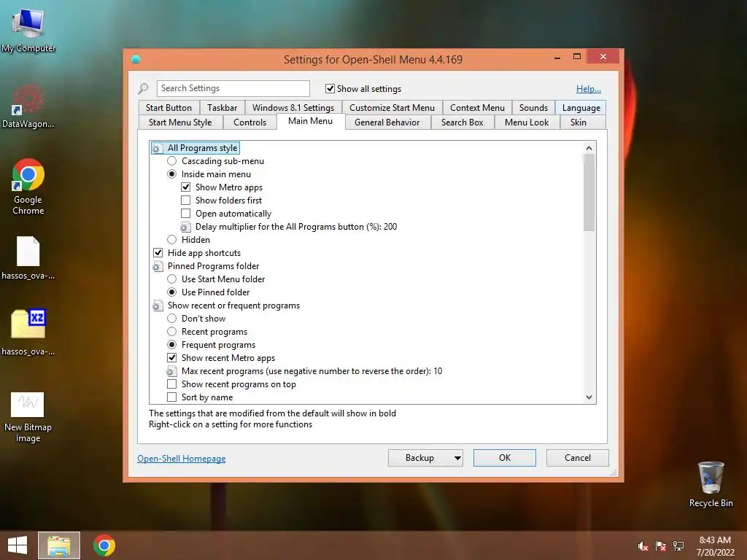Toggle Show recent Metro apps
This screenshot has height=560, width=747.
coord(172,357)
